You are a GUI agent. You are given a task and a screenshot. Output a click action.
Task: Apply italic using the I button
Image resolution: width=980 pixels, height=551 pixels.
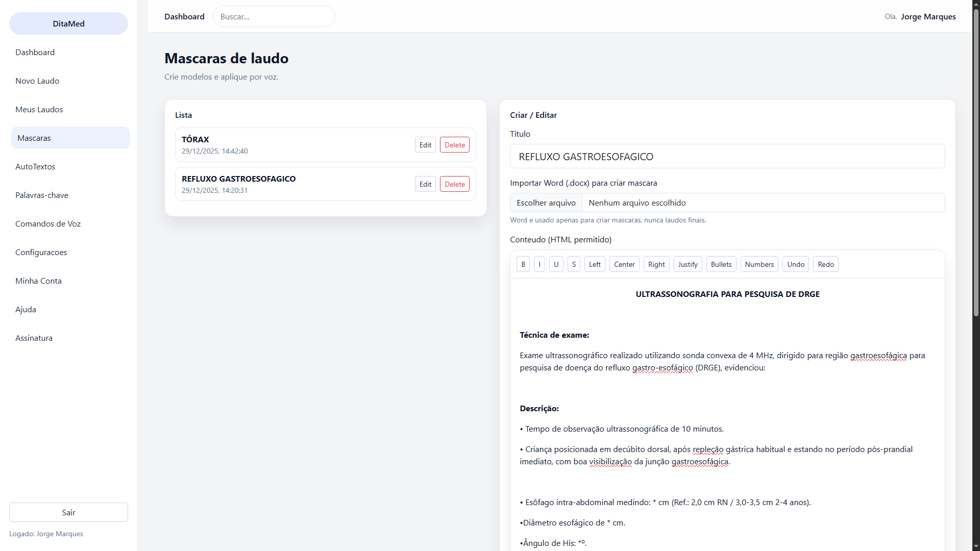point(540,264)
